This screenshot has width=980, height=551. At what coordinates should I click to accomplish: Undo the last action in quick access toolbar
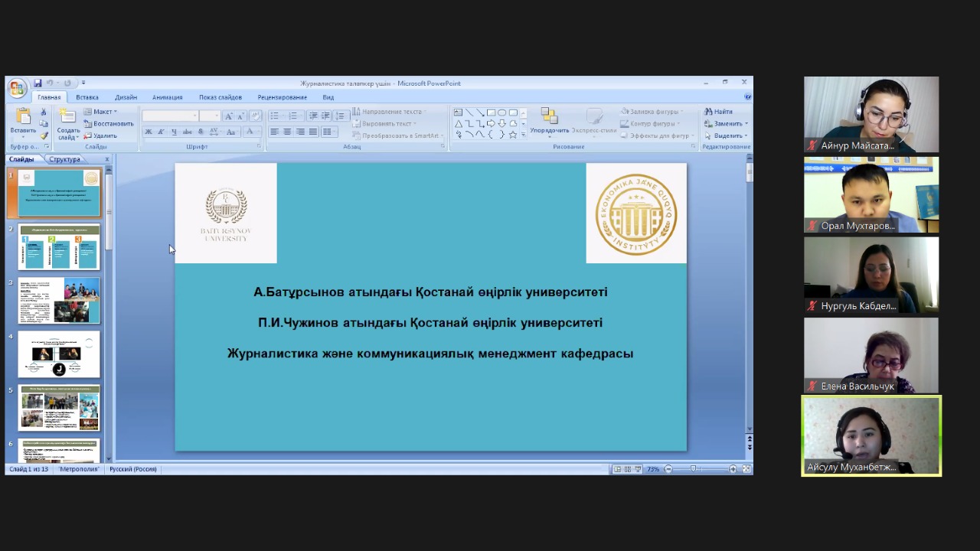tap(50, 83)
